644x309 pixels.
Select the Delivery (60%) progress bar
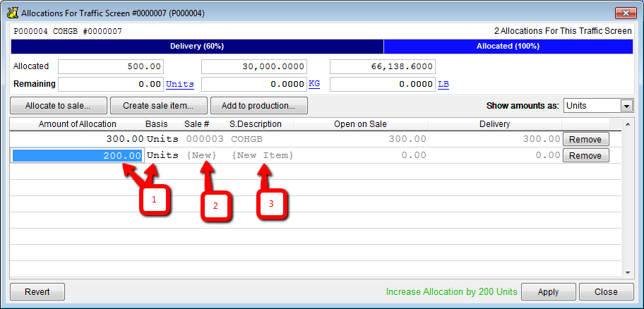[x=197, y=47]
